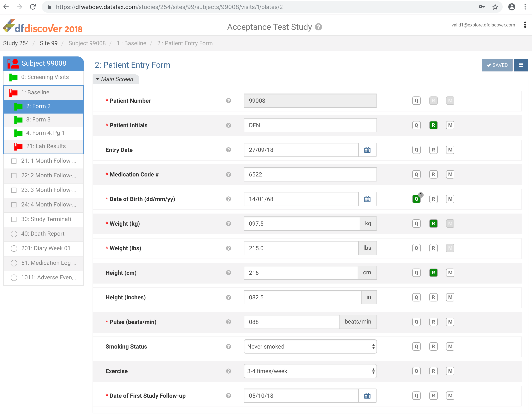Select the 30: Study Termination checkbox
532x420 pixels.
tap(14, 219)
